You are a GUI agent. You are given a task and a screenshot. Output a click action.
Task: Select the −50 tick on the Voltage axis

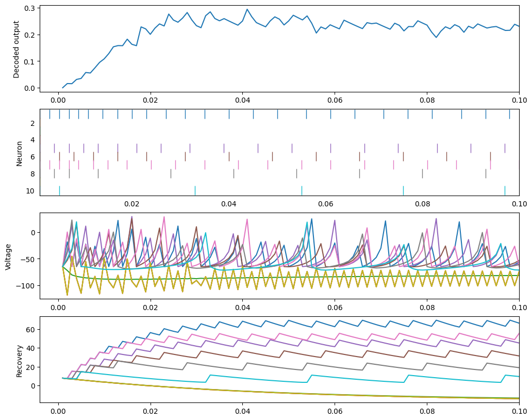click(28, 259)
